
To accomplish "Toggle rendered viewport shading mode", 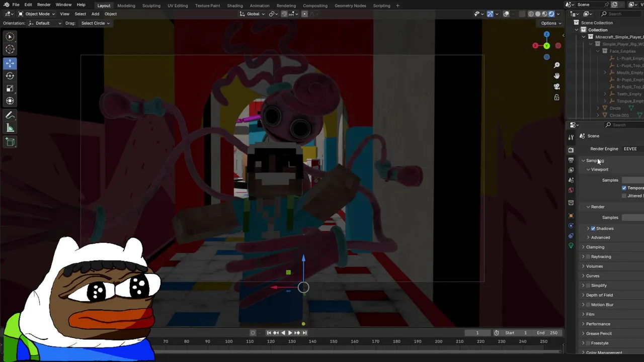I will coord(551,14).
